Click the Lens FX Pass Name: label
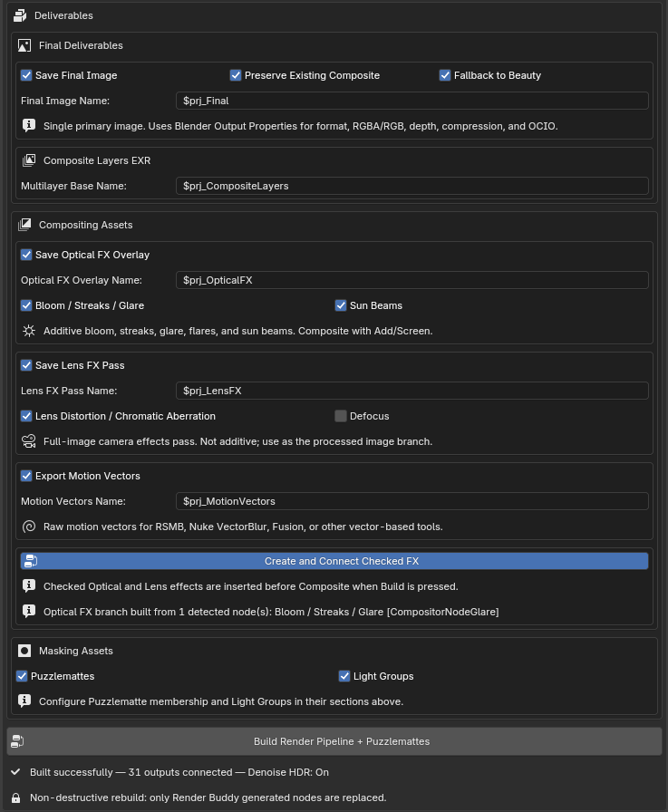Image resolution: width=668 pixels, height=812 pixels. click(69, 391)
